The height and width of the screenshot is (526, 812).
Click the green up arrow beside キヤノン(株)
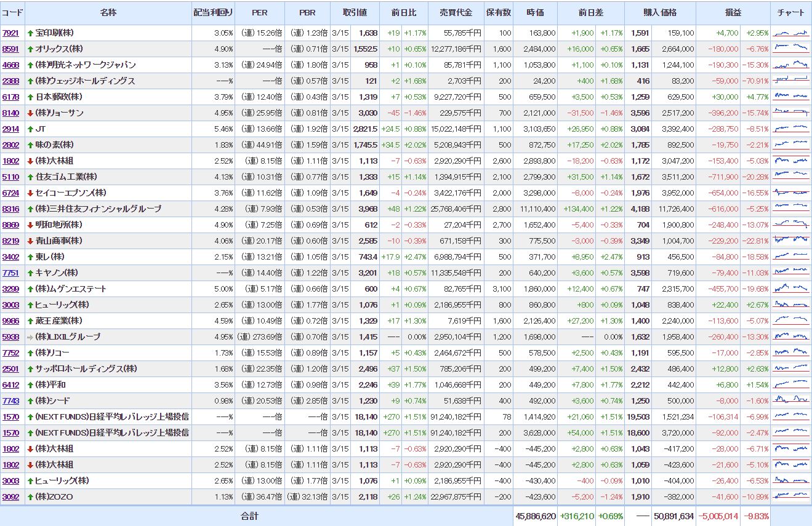tap(30, 273)
